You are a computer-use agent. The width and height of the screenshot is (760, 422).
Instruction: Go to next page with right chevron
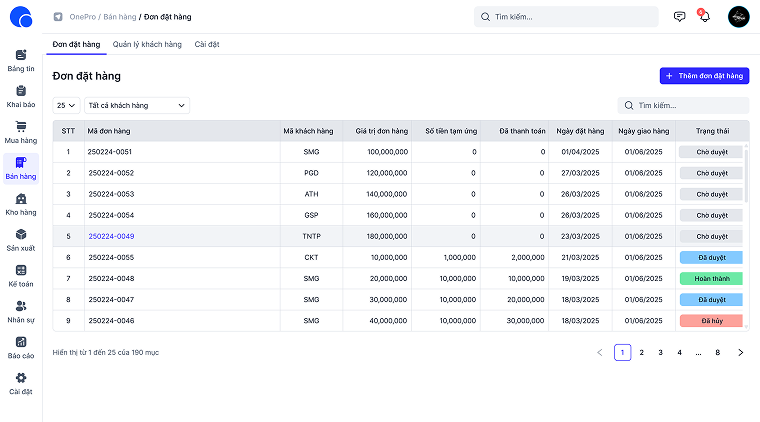point(740,352)
